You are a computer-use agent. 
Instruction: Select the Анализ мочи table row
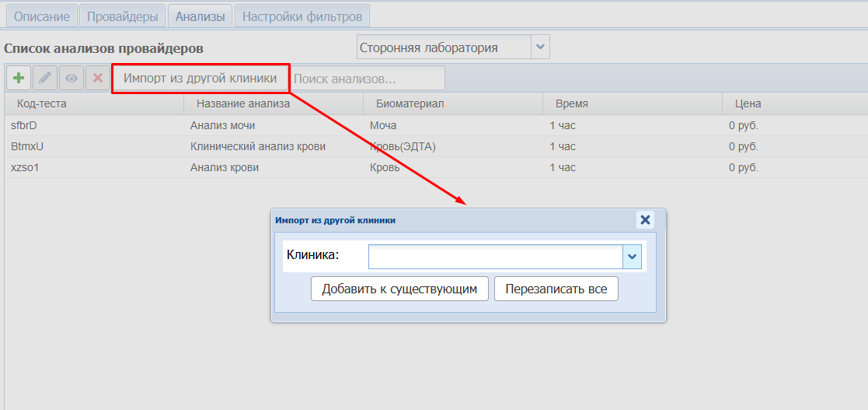222,125
